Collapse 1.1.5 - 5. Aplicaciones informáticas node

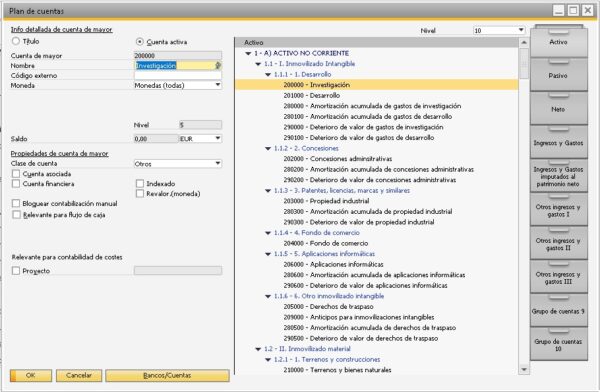click(268, 254)
